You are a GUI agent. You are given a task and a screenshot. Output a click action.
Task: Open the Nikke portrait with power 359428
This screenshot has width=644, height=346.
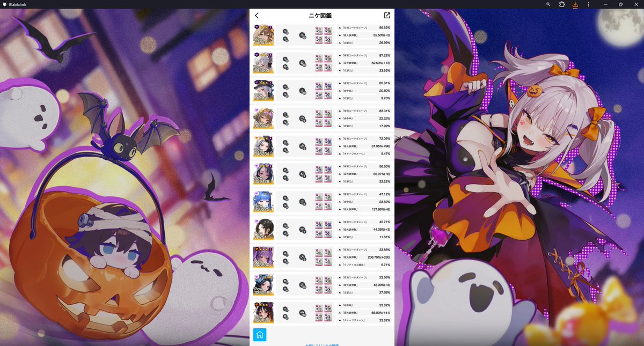(x=264, y=174)
